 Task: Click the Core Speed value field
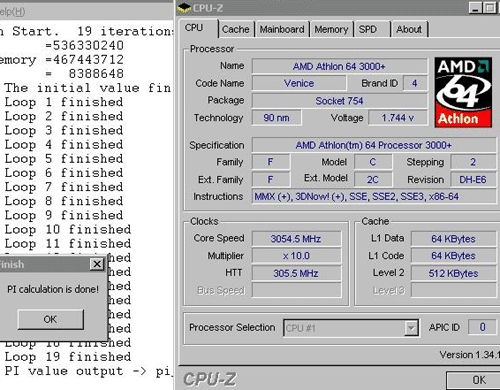tap(296, 239)
